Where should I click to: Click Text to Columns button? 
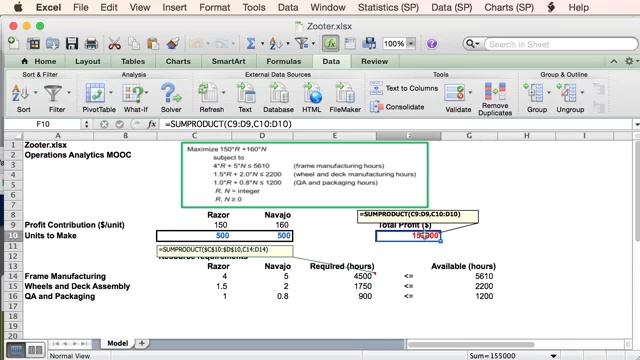(x=404, y=88)
